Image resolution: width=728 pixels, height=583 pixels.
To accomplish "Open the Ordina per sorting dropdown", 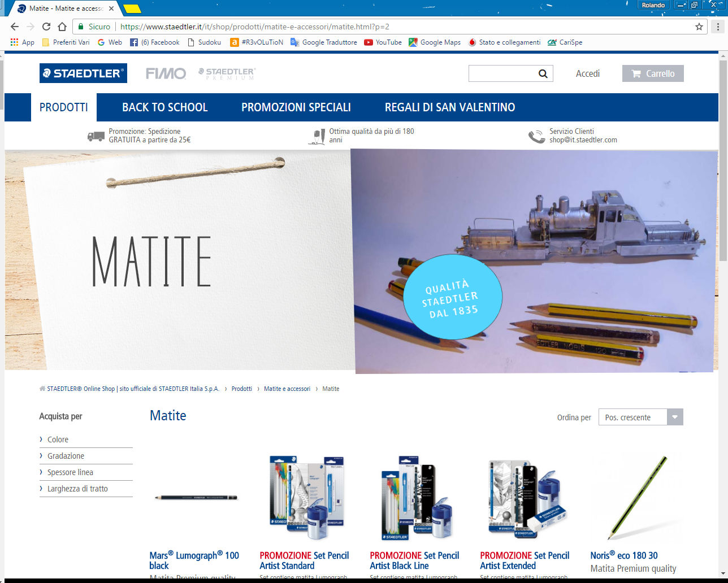I will tap(641, 417).
